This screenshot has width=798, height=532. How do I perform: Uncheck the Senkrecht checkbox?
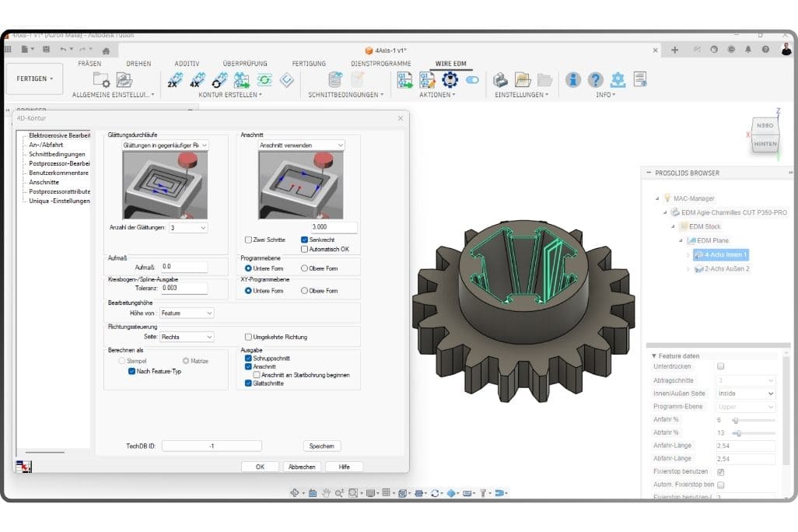[304, 240]
